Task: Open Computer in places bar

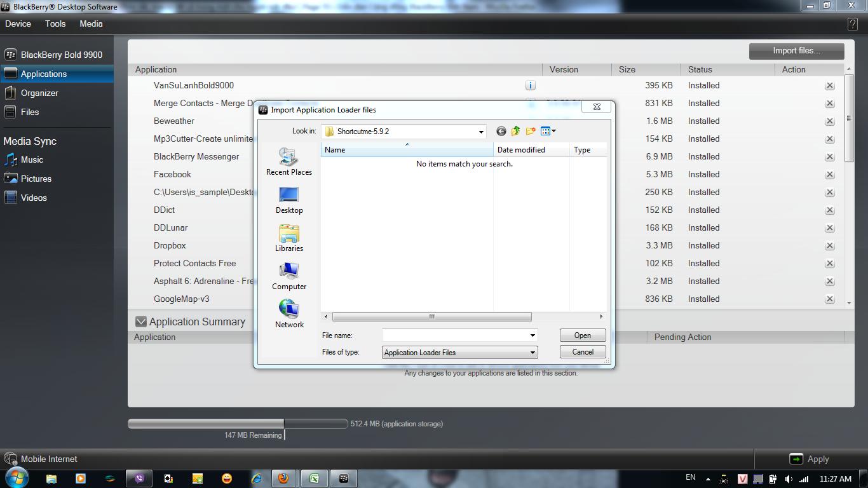Action: pyautogui.click(x=288, y=276)
